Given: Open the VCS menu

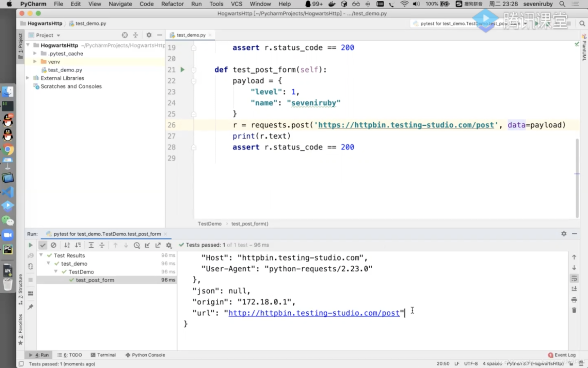Looking at the screenshot, I should coord(237,4).
